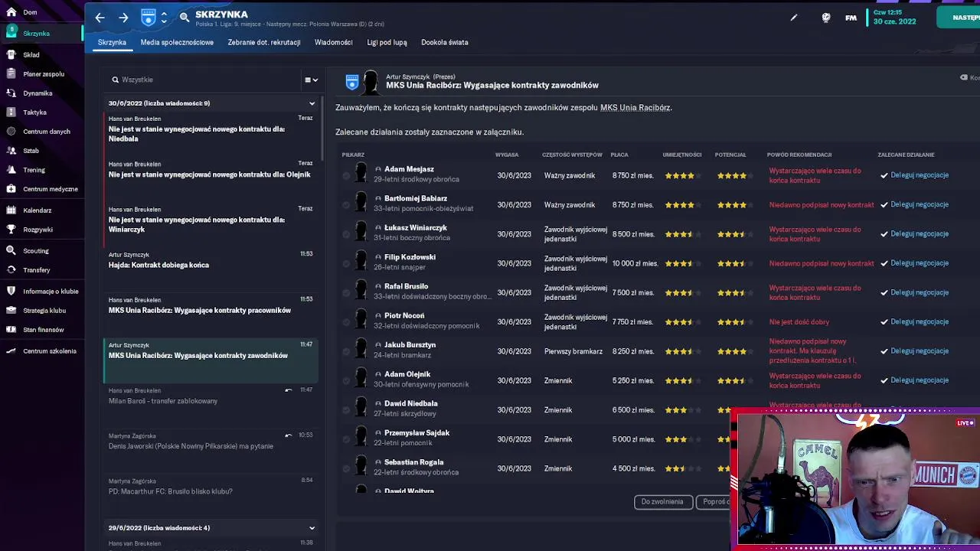This screenshot has width=980, height=551.
Task: Select checkbox for Filip Kozłowski row
Action: [x=346, y=263]
